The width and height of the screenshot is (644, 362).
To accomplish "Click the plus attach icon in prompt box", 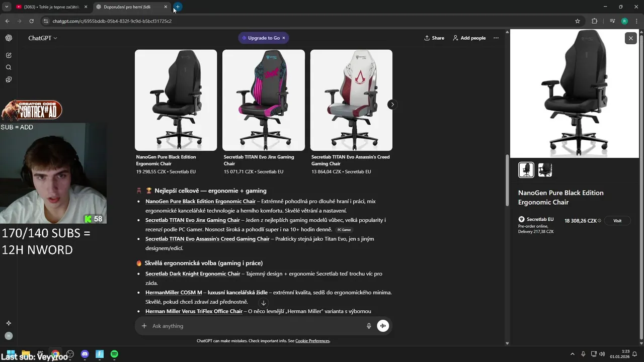I will tap(144, 326).
